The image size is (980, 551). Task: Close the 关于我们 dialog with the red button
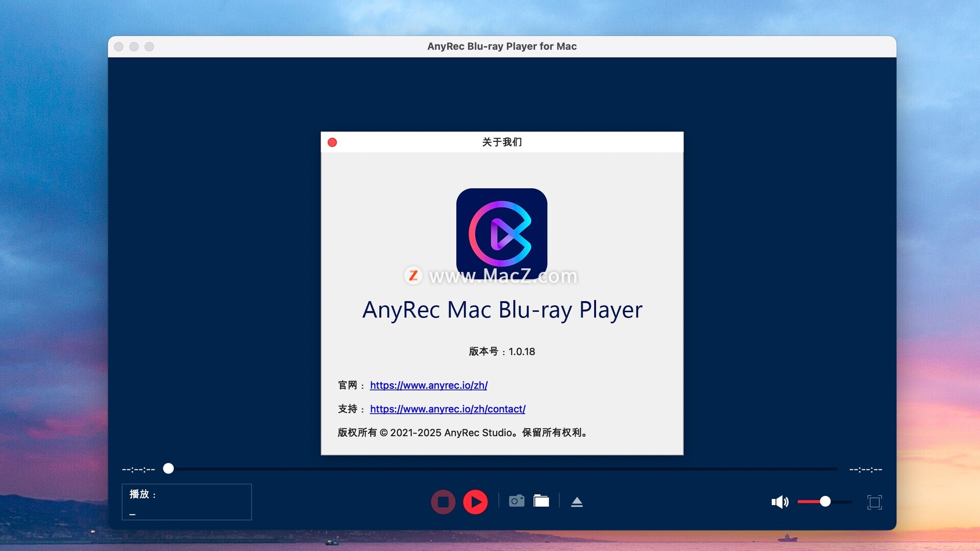(x=332, y=142)
